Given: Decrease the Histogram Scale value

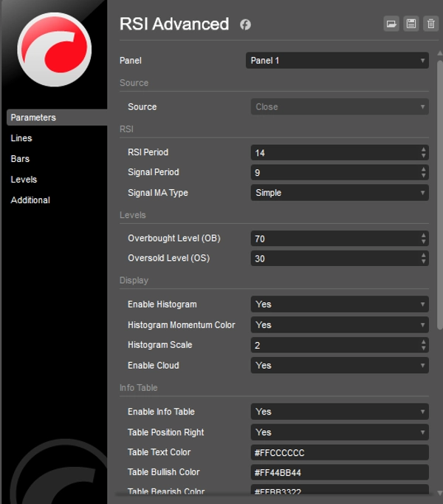Looking at the screenshot, I should point(423,348).
